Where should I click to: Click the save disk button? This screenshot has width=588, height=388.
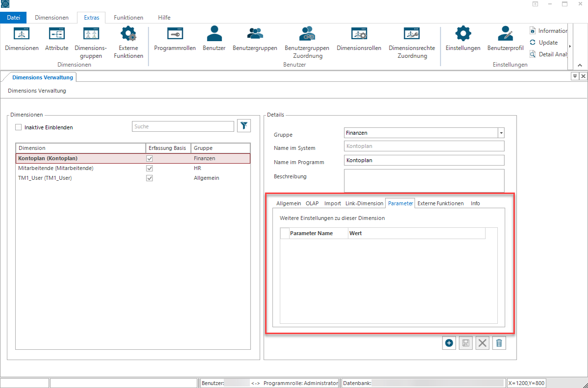pyautogui.click(x=465, y=343)
